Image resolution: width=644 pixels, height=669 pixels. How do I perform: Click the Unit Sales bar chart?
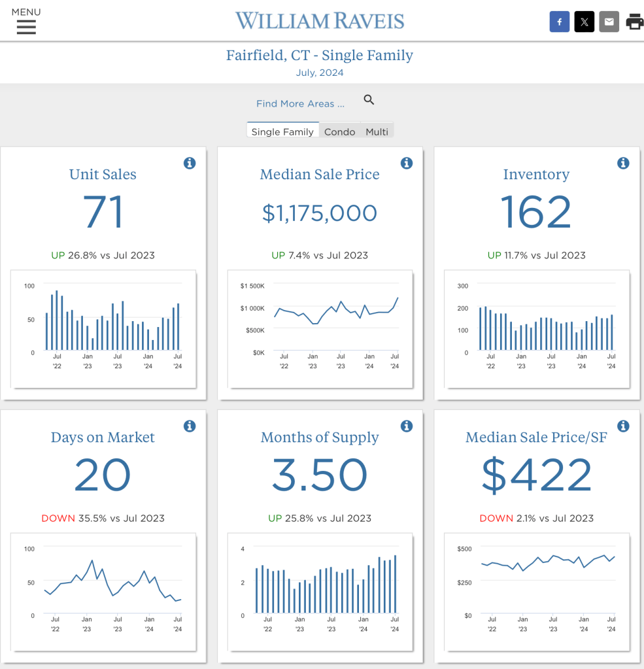pyautogui.click(x=103, y=328)
